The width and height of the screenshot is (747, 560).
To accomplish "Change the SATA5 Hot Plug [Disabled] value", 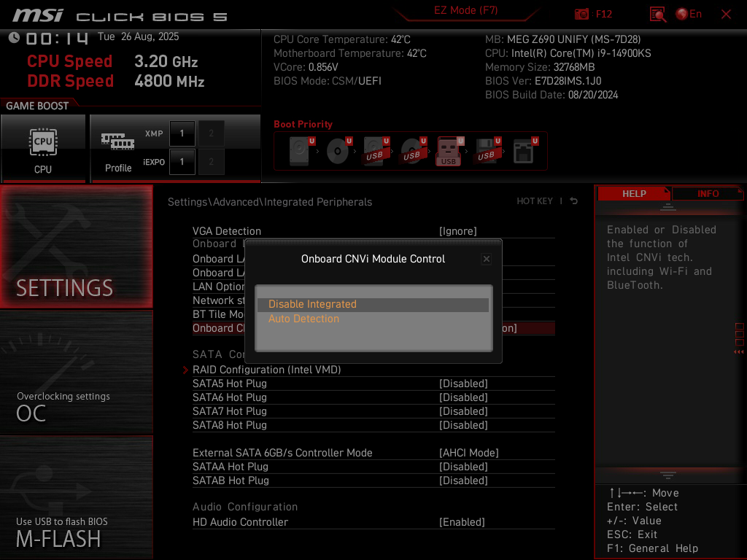I will (463, 384).
